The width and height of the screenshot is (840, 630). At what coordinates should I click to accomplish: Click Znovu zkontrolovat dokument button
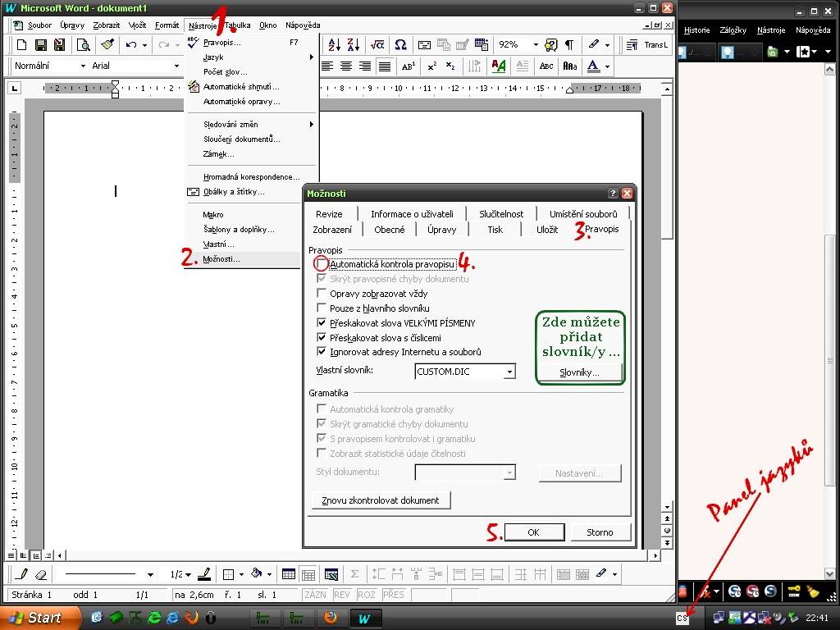(381, 500)
